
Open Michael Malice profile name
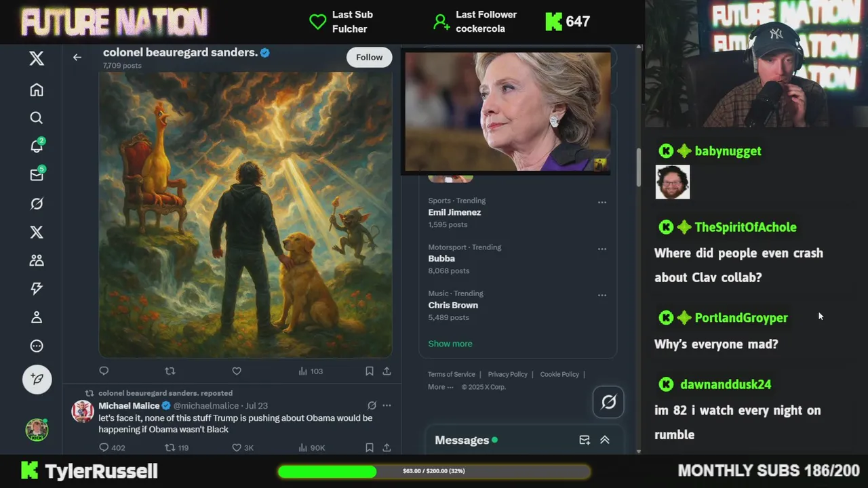point(129,406)
